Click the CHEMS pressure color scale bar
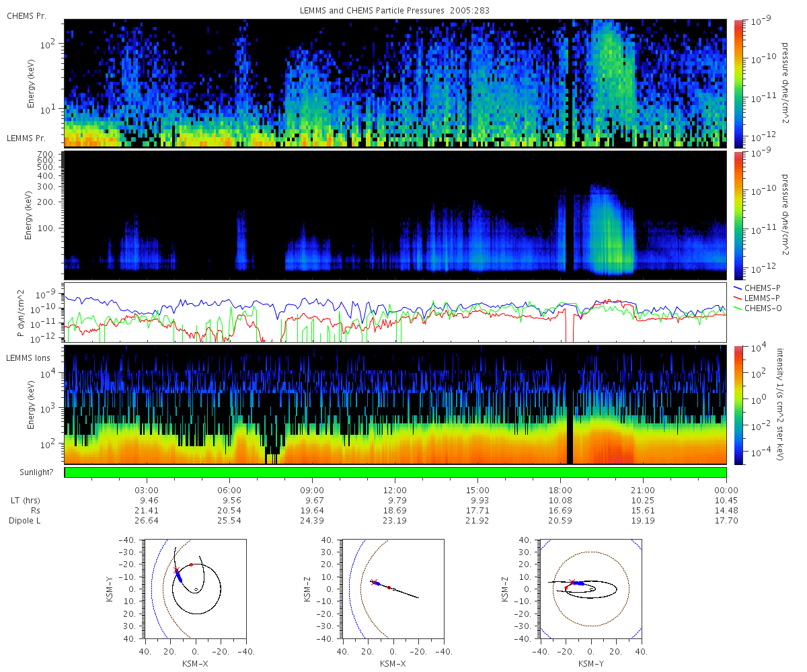 tap(738, 83)
